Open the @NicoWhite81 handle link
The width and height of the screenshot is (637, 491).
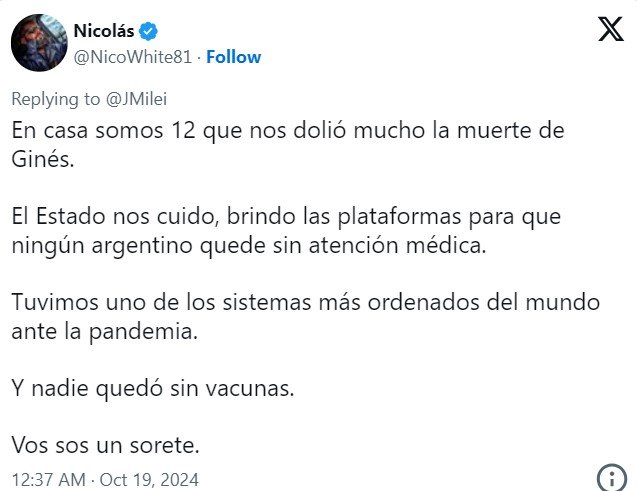click(133, 57)
